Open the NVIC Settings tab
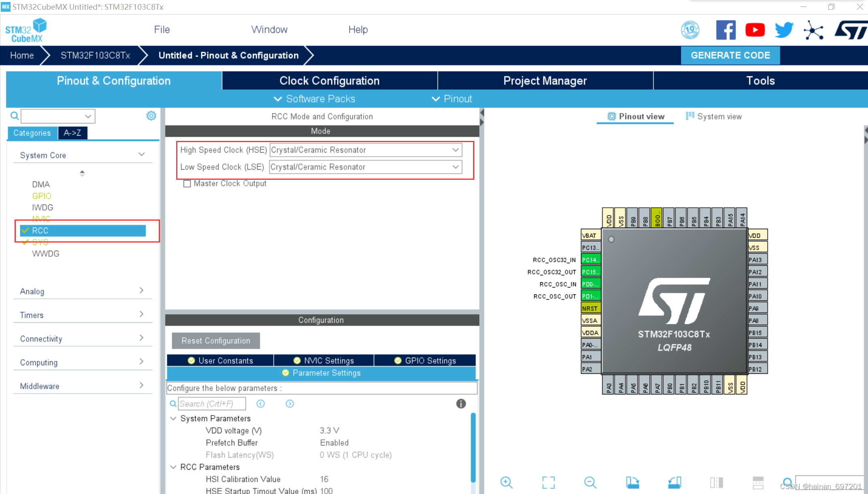This screenshot has width=868, height=494. click(x=324, y=360)
